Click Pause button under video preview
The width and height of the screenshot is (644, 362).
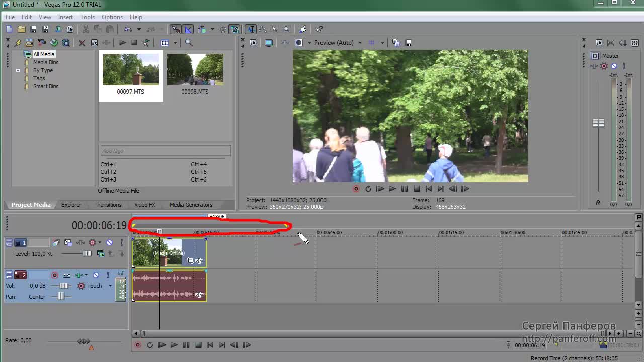point(405,189)
